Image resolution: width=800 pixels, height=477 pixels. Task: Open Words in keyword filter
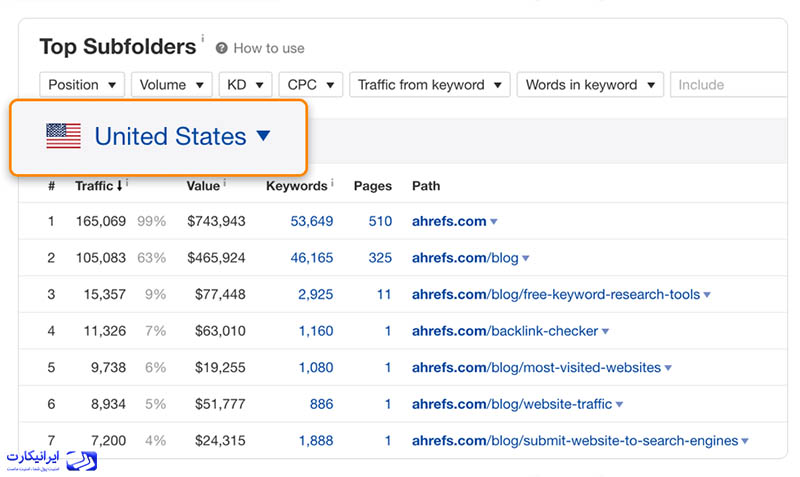click(x=590, y=85)
